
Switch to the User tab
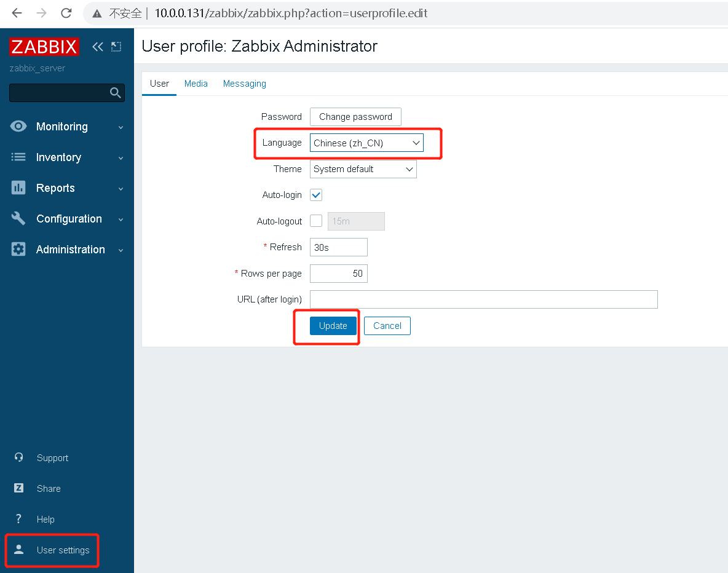159,84
